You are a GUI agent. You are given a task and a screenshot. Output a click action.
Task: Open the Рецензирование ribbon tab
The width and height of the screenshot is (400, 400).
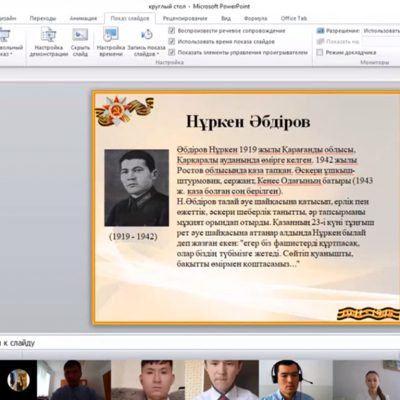185,18
